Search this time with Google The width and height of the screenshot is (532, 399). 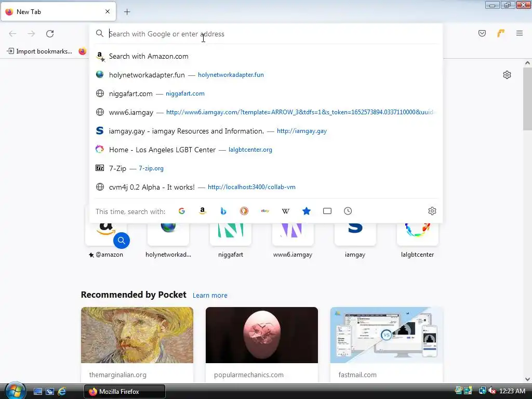click(x=182, y=211)
